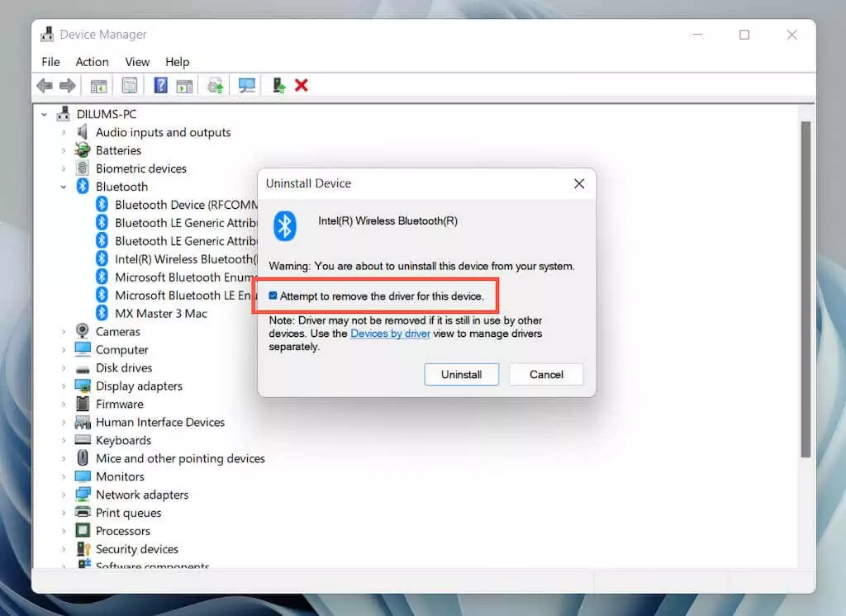The height and width of the screenshot is (616, 846).
Task: Click the Bluetooth icon next to MX Master 3 Mac
Action: point(102,313)
